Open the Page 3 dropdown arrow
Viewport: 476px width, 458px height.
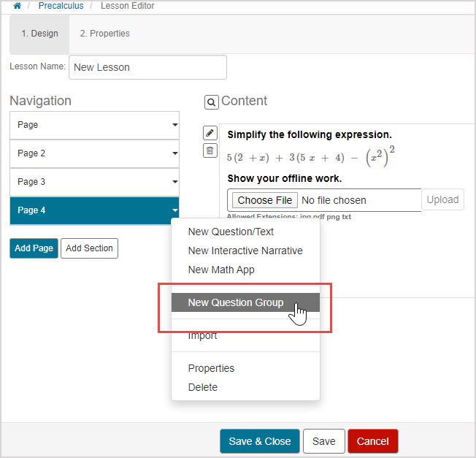tap(174, 182)
